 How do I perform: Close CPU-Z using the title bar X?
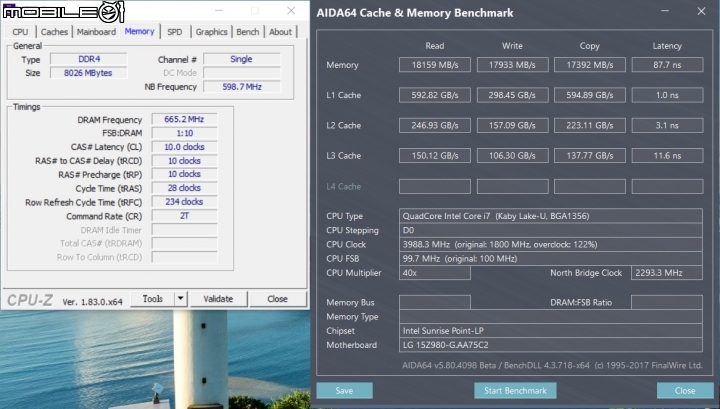click(x=291, y=10)
